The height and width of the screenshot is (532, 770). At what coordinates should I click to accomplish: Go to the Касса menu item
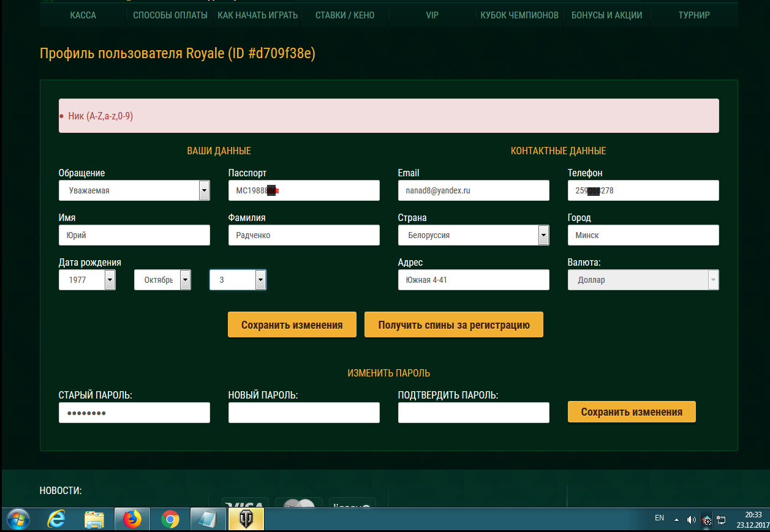coord(83,15)
